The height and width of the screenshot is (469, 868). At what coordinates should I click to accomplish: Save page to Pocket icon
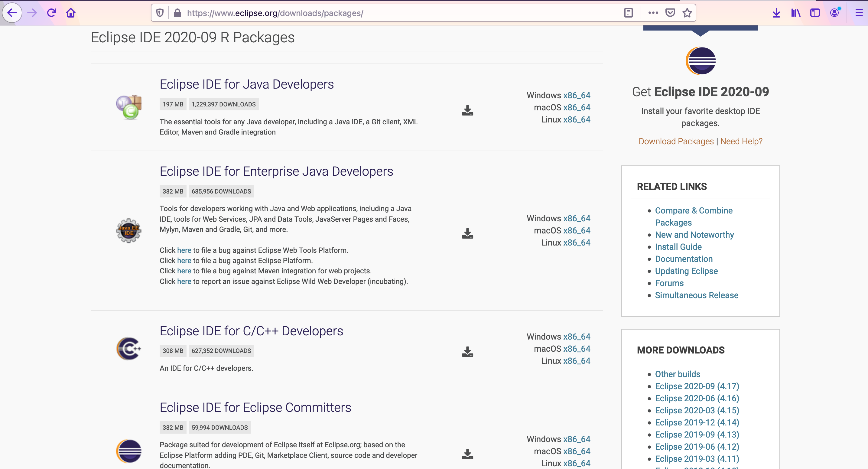tap(670, 13)
